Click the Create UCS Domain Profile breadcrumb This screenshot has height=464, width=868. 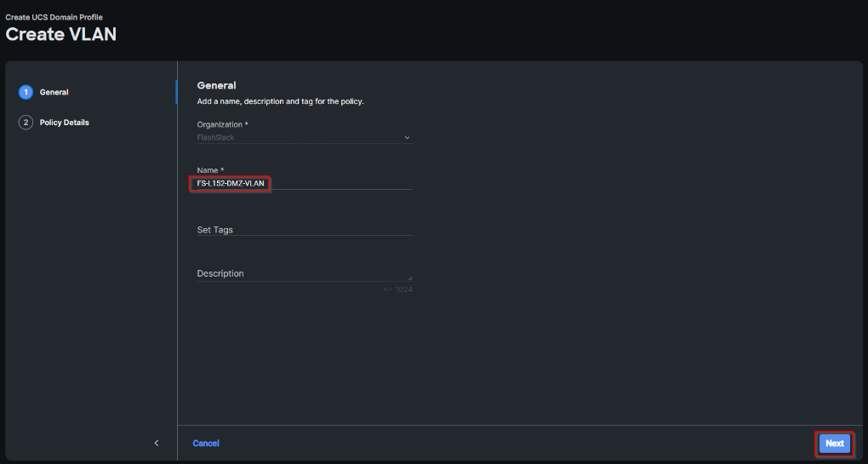(x=54, y=17)
